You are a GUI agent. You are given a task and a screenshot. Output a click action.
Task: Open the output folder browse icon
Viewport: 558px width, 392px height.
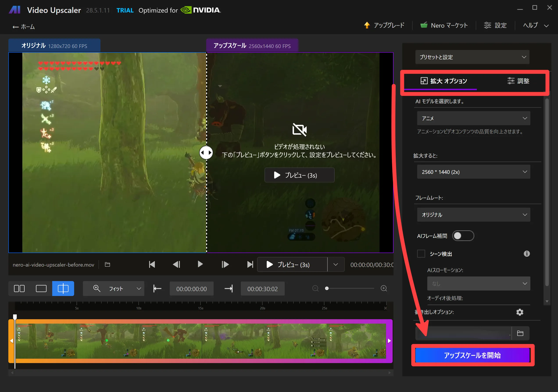coord(520,333)
